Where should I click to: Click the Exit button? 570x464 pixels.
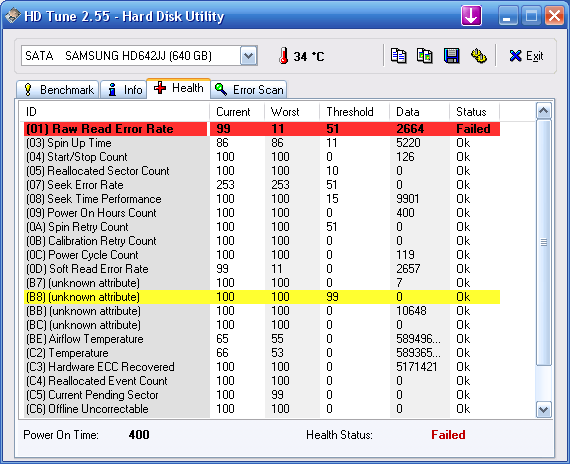pos(526,56)
